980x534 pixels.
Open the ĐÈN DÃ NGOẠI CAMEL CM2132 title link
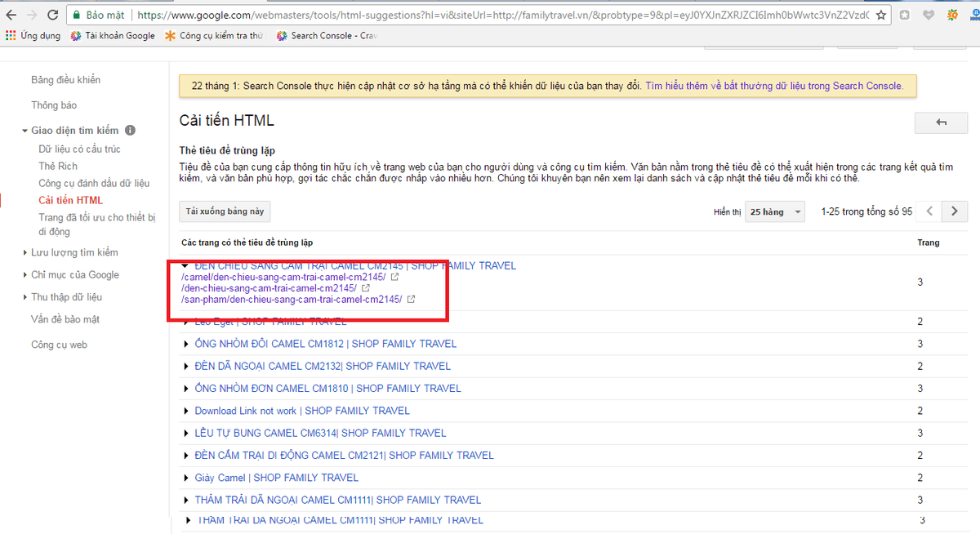[x=323, y=366]
